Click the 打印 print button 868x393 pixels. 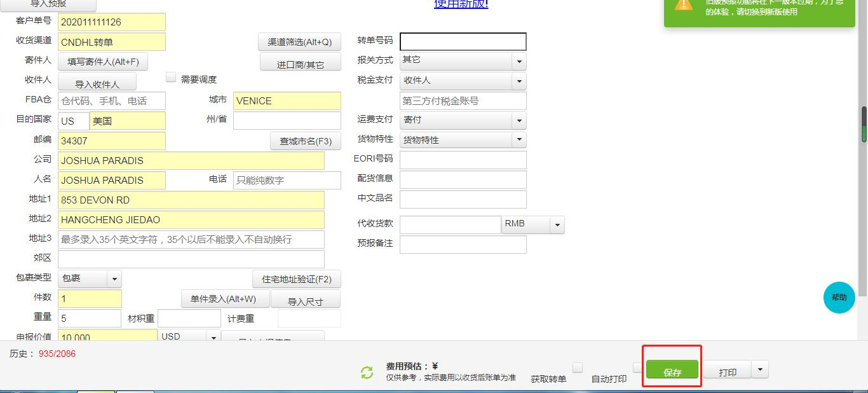point(728,369)
